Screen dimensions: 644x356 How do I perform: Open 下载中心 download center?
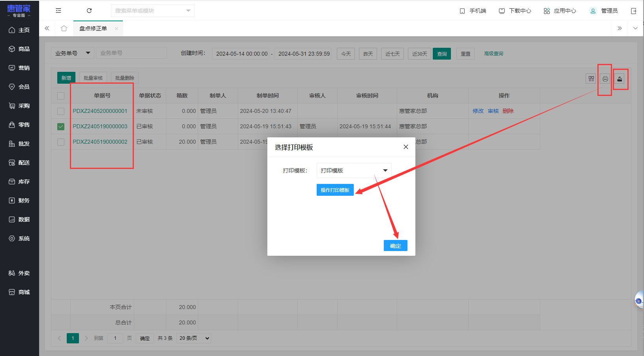[x=515, y=11]
